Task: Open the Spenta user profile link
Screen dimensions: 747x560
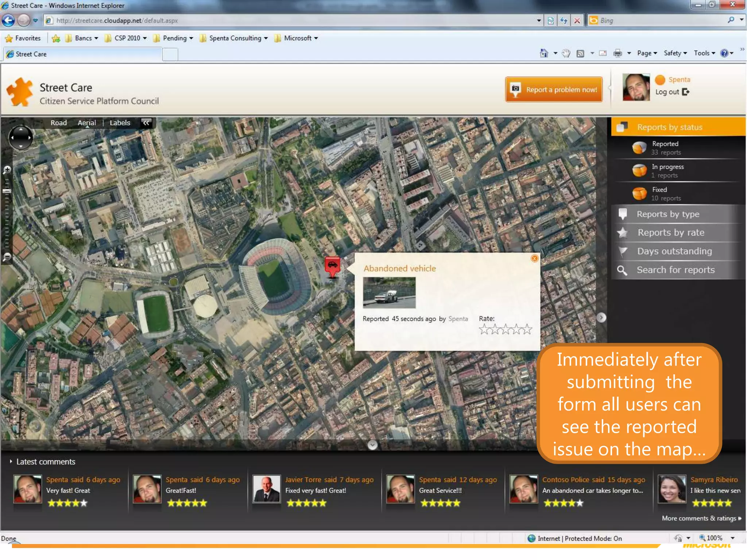Action: 679,79
